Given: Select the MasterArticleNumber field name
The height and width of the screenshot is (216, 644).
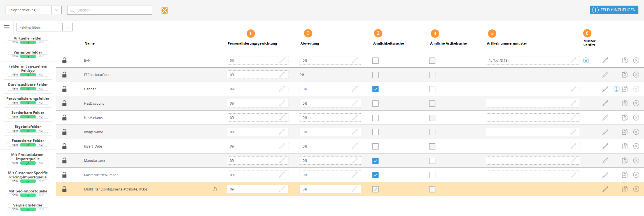Looking at the screenshot, I should [x=101, y=175].
